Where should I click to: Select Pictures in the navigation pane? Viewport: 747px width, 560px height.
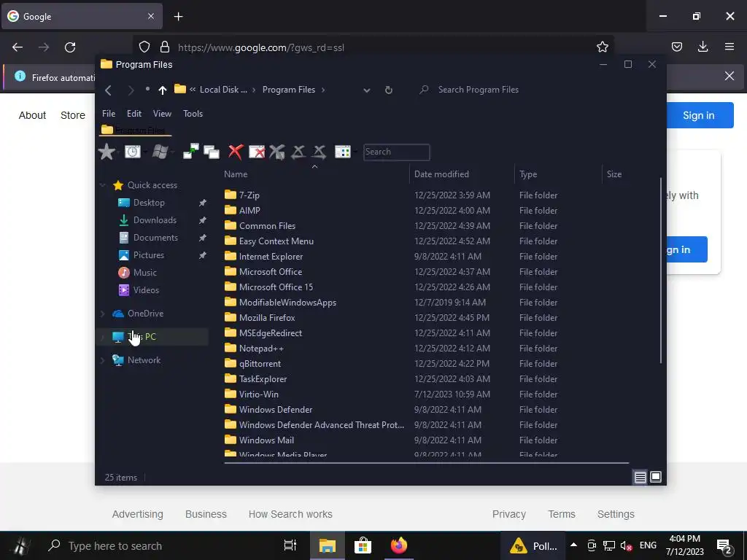pyautogui.click(x=148, y=255)
